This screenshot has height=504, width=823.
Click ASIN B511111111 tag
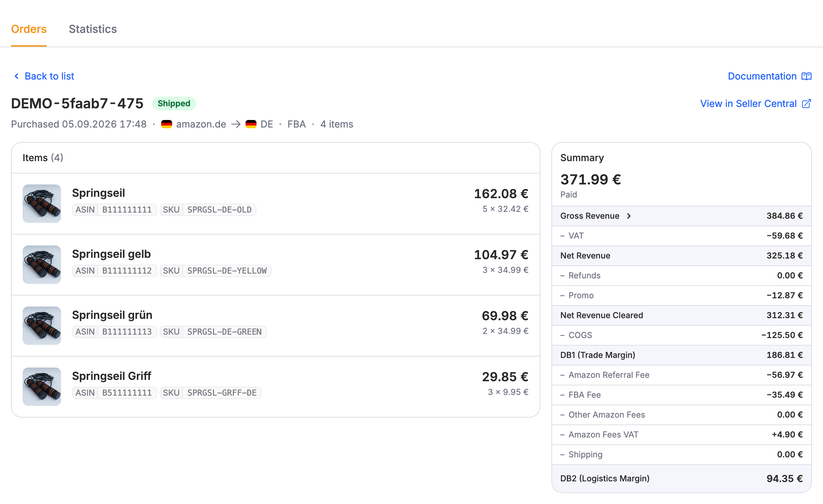point(114,393)
